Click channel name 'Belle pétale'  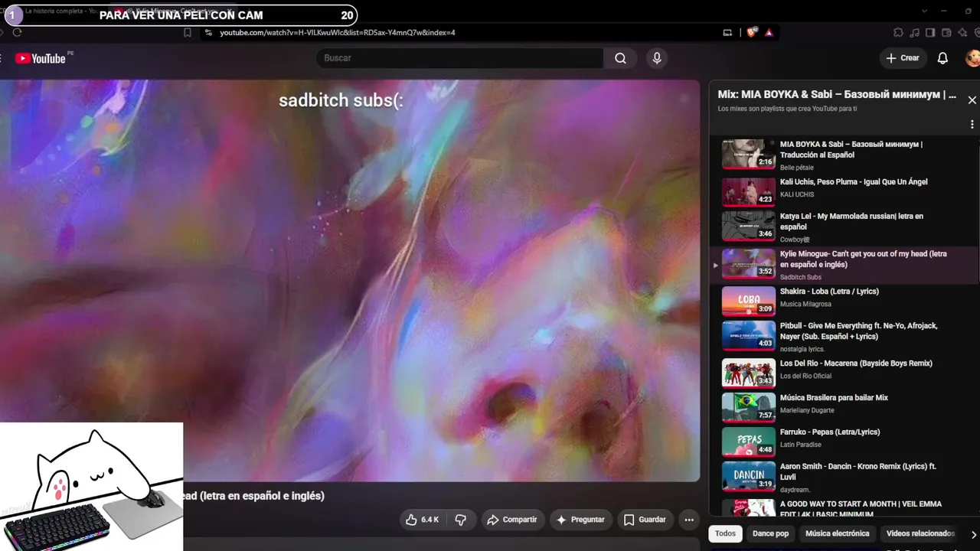796,168
